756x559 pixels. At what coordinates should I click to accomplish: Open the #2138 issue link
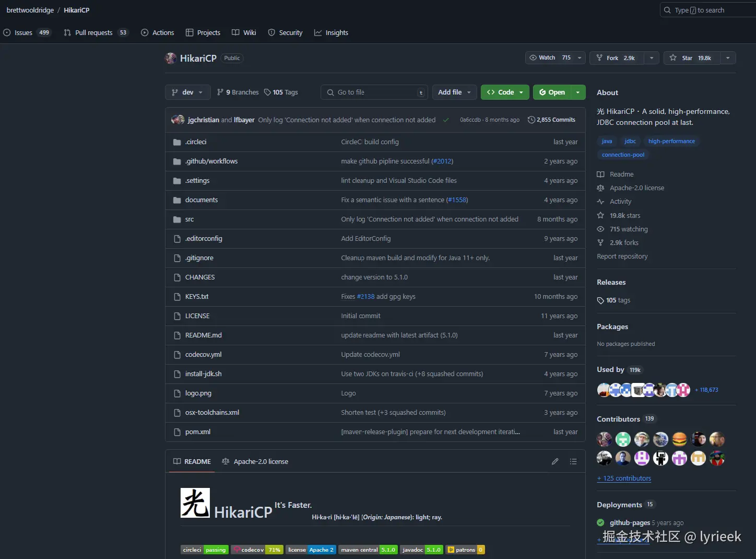click(365, 297)
